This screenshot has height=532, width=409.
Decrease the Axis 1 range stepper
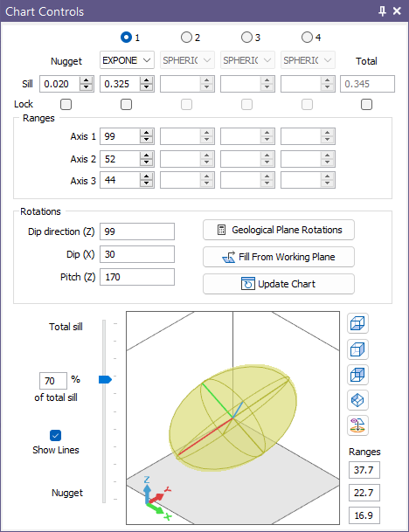(x=146, y=140)
